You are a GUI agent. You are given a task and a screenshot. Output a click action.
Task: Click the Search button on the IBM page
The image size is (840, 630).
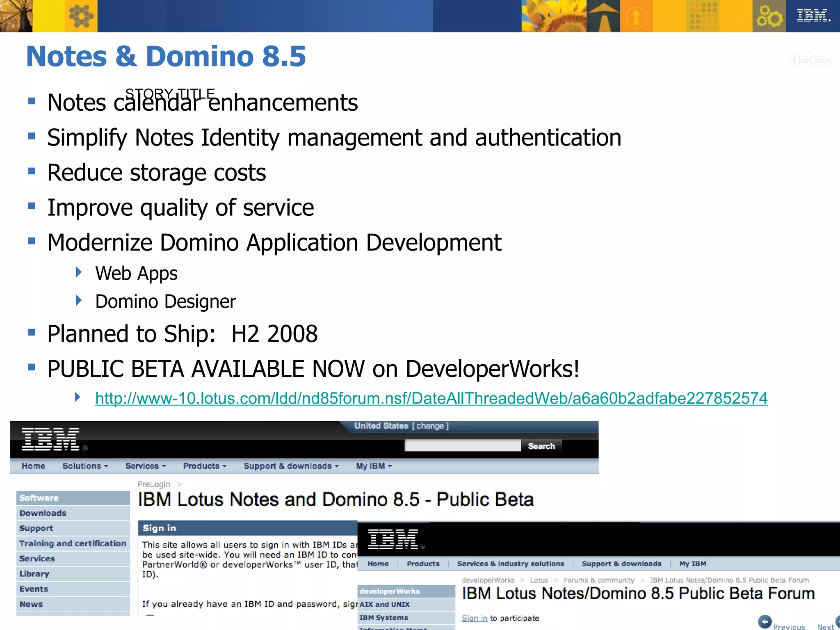(x=541, y=446)
